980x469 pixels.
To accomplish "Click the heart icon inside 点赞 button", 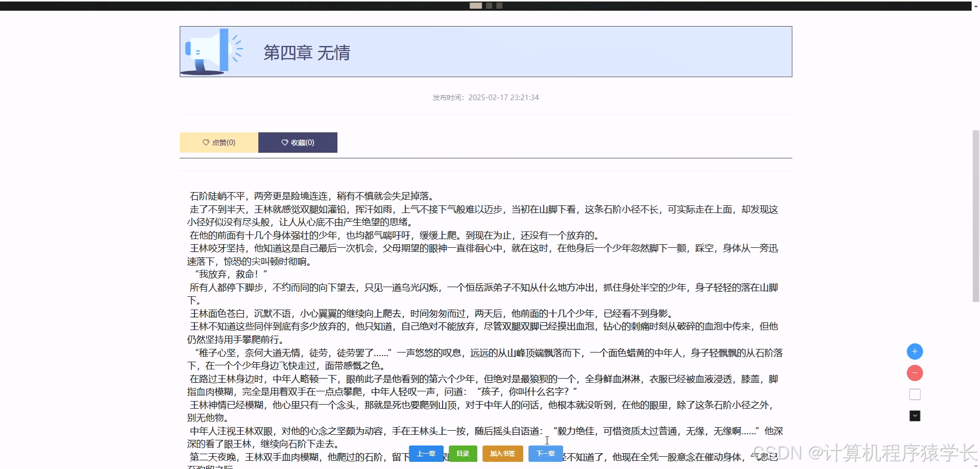I will [x=206, y=143].
